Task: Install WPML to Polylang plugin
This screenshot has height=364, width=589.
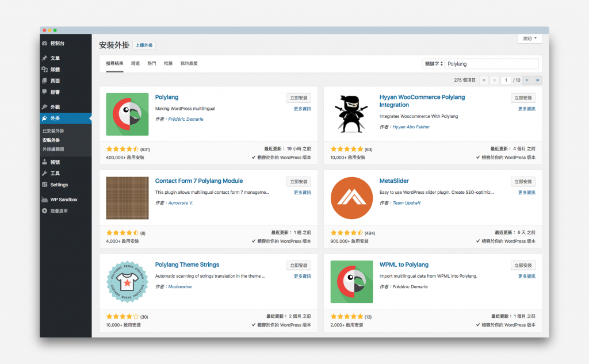Action: point(523,266)
